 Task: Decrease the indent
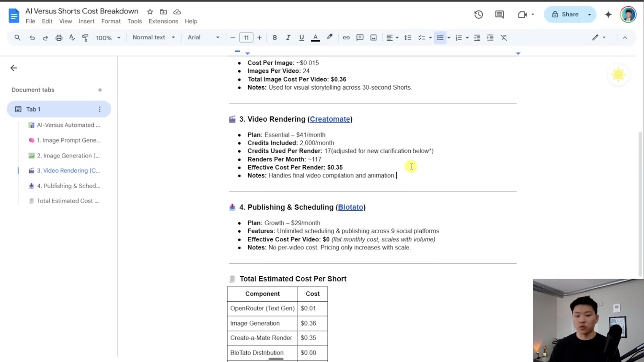pyautogui.click(x=477, y=37)
